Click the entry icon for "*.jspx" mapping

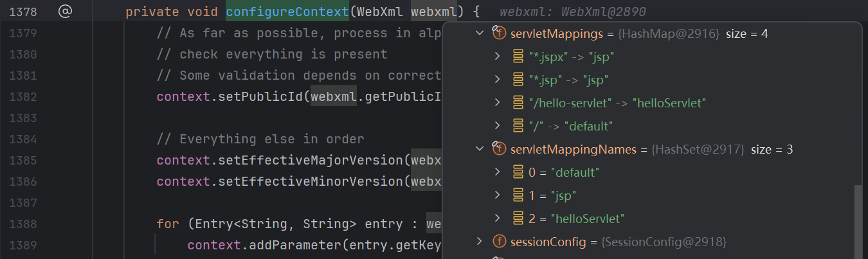[518, 57]
